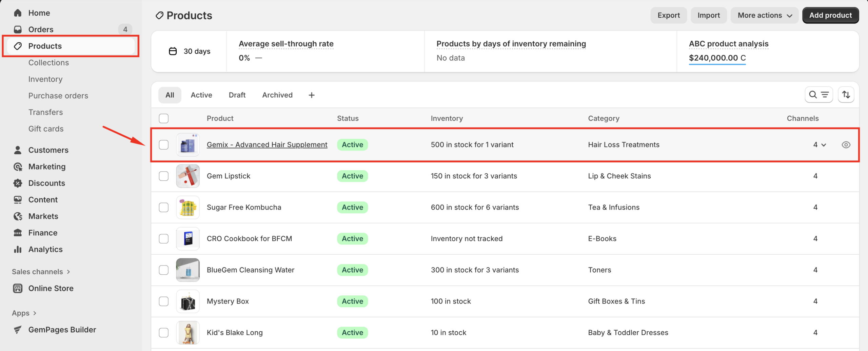Open Analytics via bar chart icon

18,249
